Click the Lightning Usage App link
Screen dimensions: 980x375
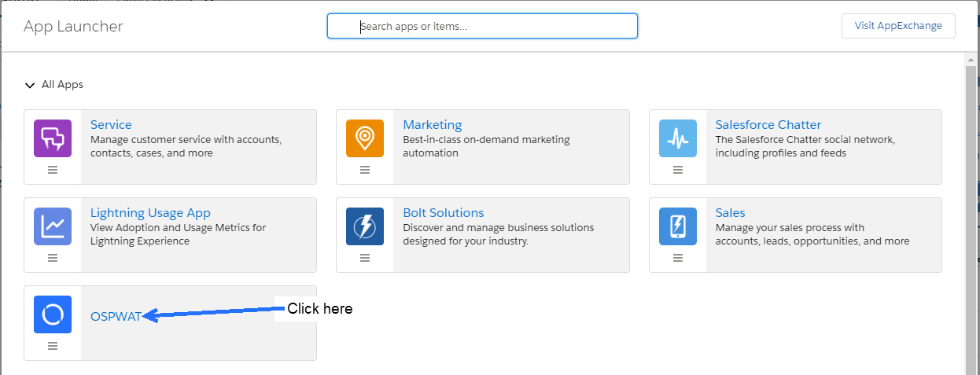click(x=150, y=213)
